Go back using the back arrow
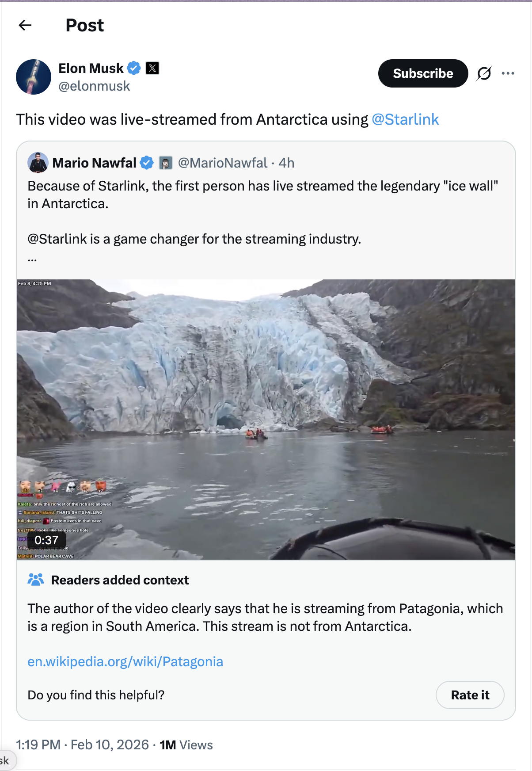The height and width of the screenshot is (771, 532). pos(25,25)
